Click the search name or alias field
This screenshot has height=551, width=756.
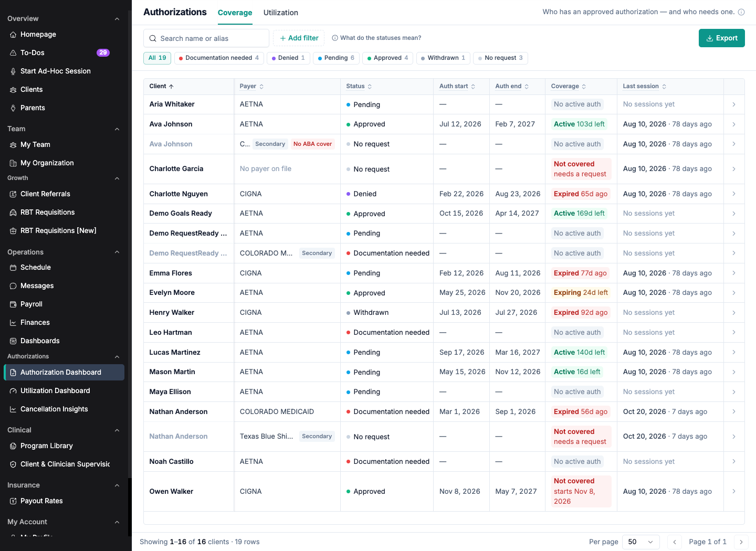tap(206, 38)
